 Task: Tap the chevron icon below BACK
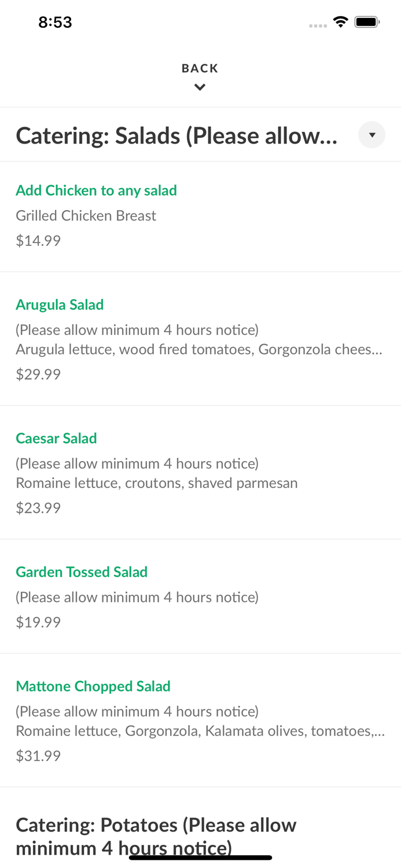pos(200,87)
